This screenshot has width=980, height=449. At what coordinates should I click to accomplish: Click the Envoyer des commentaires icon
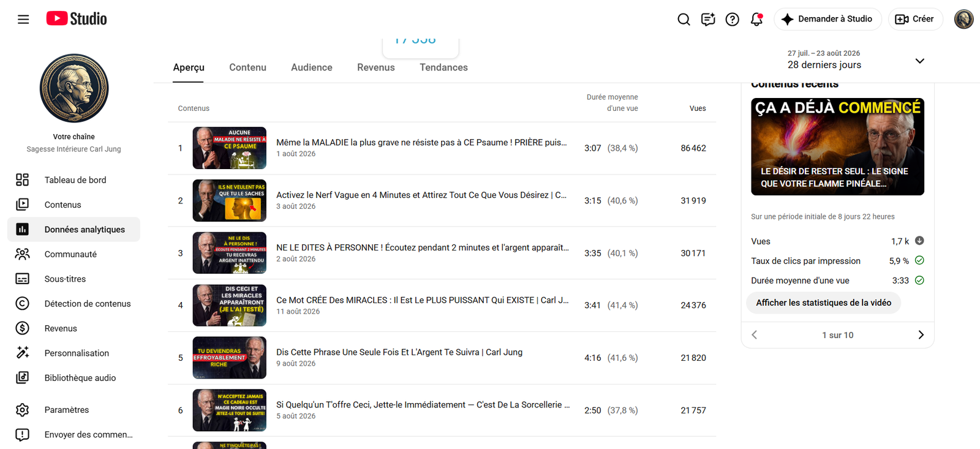click(23, 434)
